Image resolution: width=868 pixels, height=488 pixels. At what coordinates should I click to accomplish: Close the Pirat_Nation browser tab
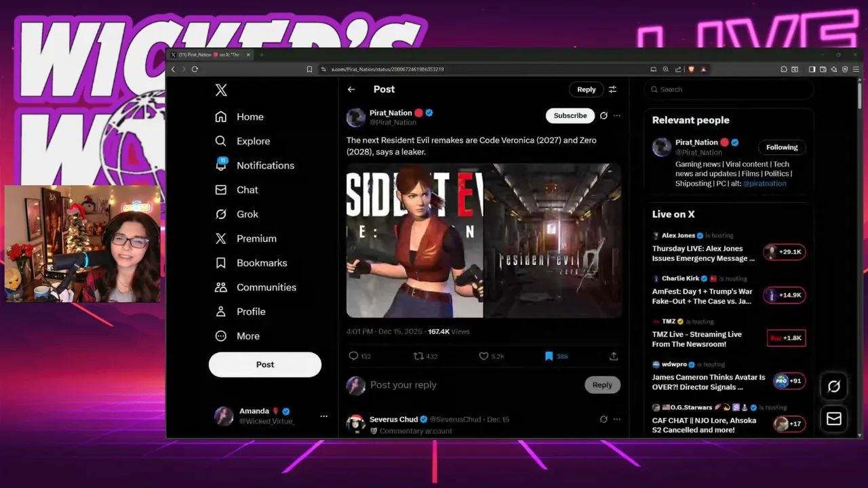click(x=248, y=55)
